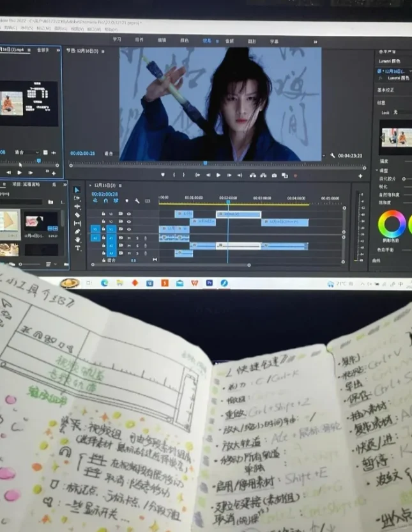Enable voice-over record on A3
The width and height of the screenshot is (412, 532).
tap(146, 253)
